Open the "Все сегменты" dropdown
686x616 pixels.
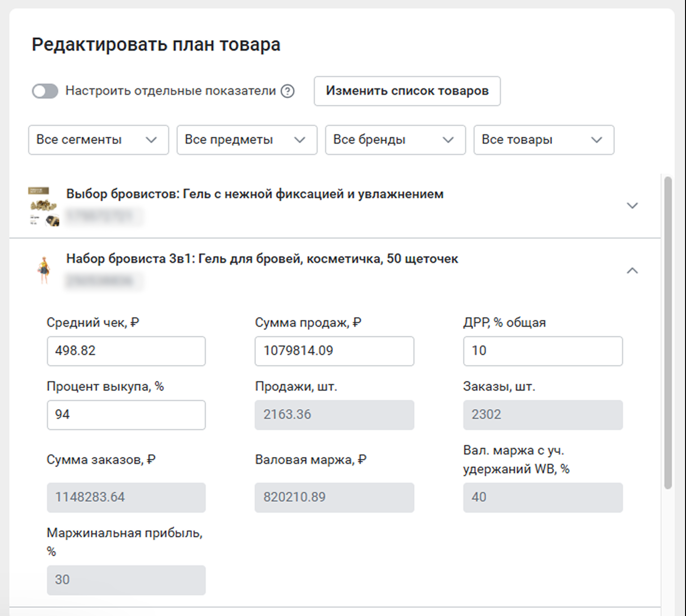(98, 140)
